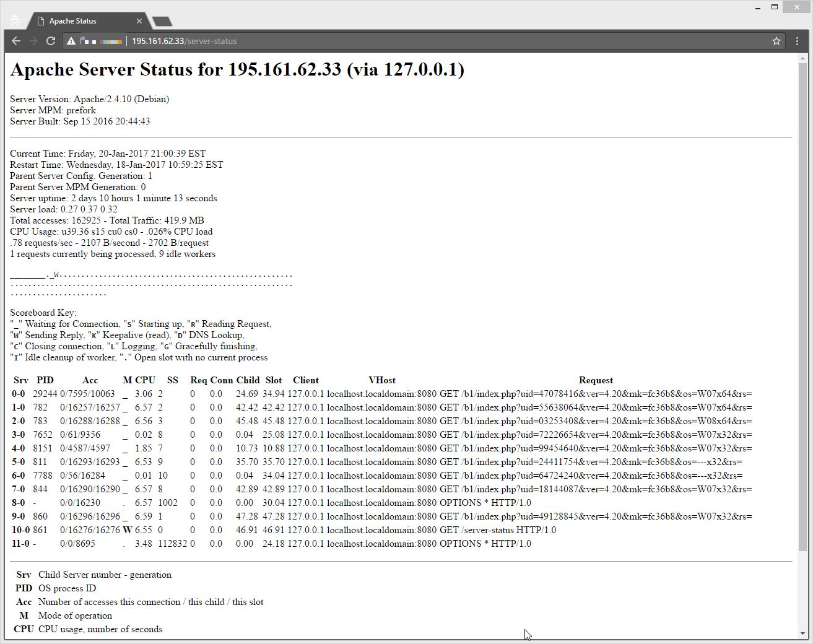Viewport: 813px width, 644px height.
Task: Click the forward navigation arrow
Action: point(33,41)
